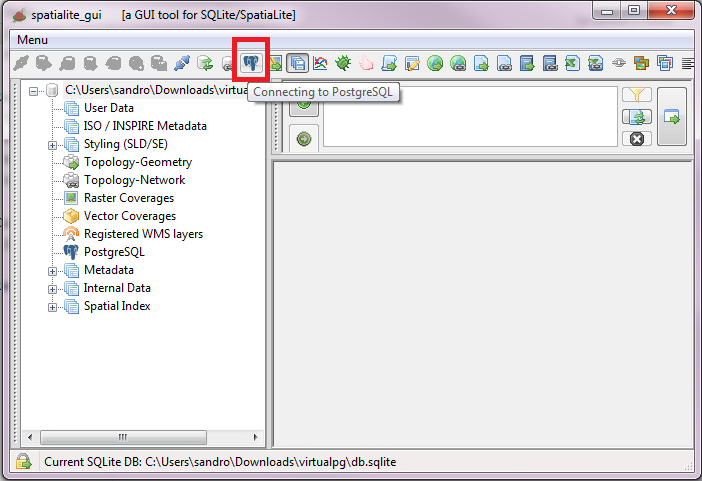Image resolution: width=702 pixels, height=481 pixels.
Task: Click the save-documents toolbar icon
Action: [298, 63]
